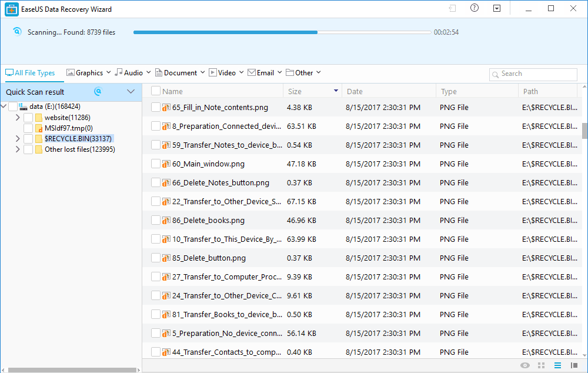
Task: Click the $RECYCLE.BIN folder icon
Action: tap(39, 139)
